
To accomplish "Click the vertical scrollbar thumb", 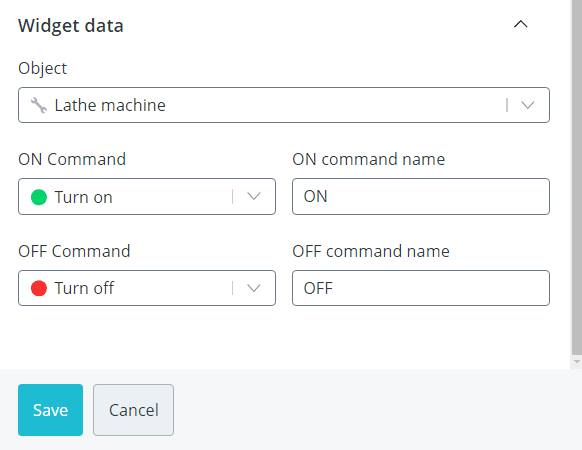I will pos(576,177).
